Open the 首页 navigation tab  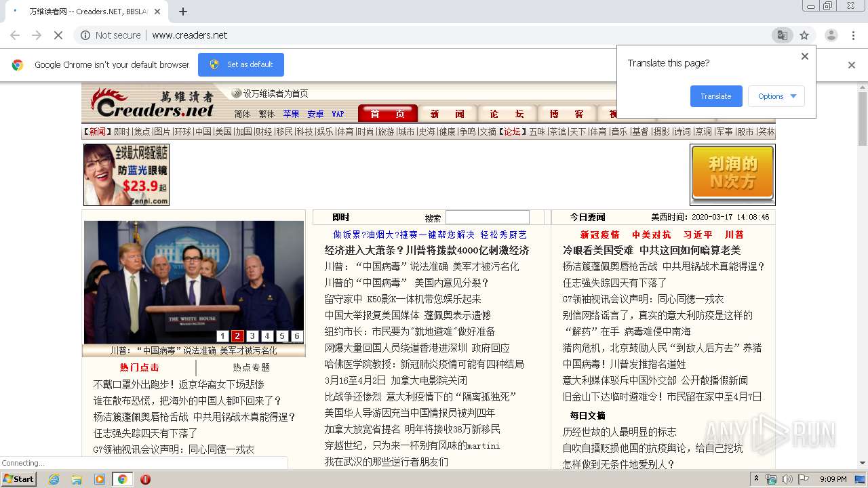[387, 114]
